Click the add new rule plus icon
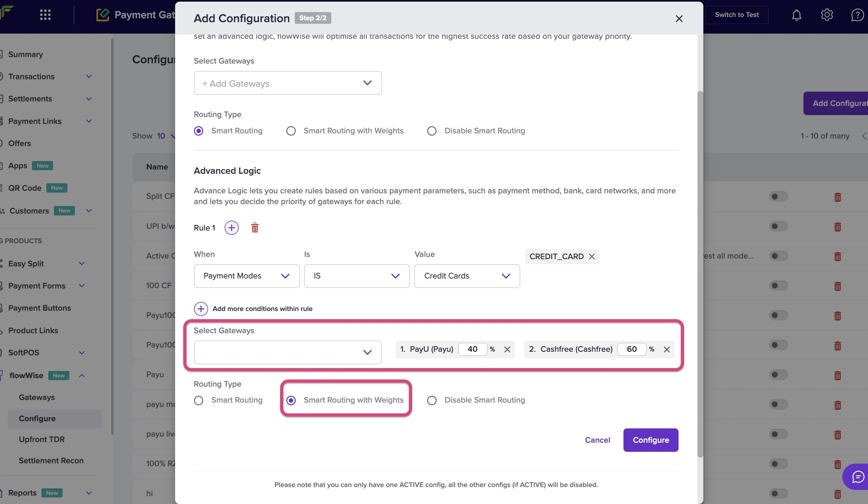The image size is (868, 504). tap(232, 228)
